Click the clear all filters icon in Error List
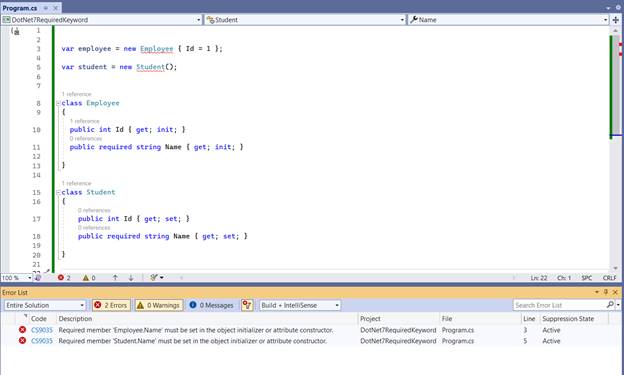The height and width of the screenshot is (375, 624). tap(247, 305)
